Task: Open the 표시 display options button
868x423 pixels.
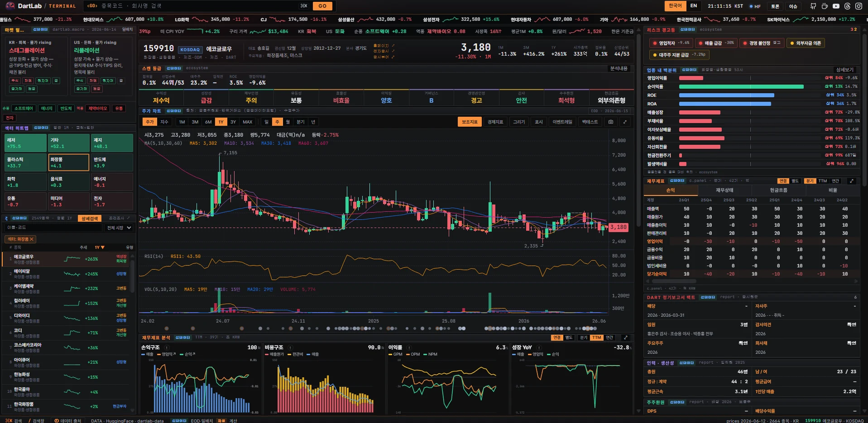Action: [x=538, y=122]
